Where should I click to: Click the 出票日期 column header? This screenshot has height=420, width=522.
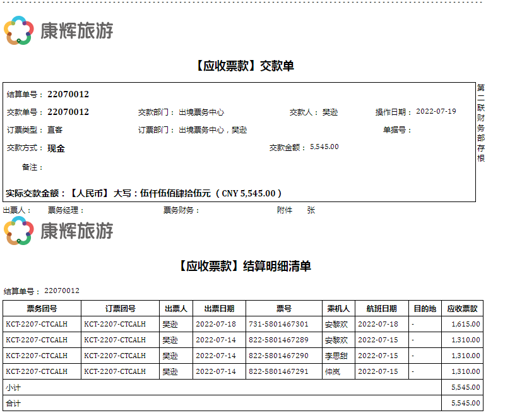pos(219,309)
